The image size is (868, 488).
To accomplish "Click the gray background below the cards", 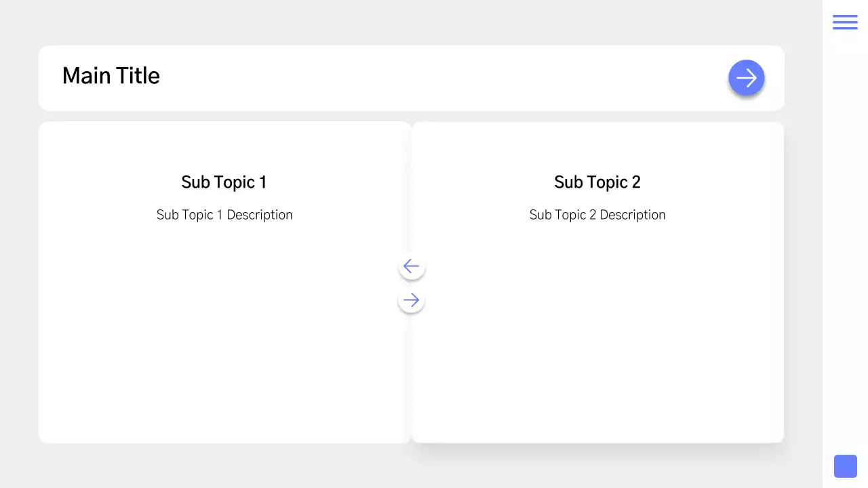I will 407,466.
